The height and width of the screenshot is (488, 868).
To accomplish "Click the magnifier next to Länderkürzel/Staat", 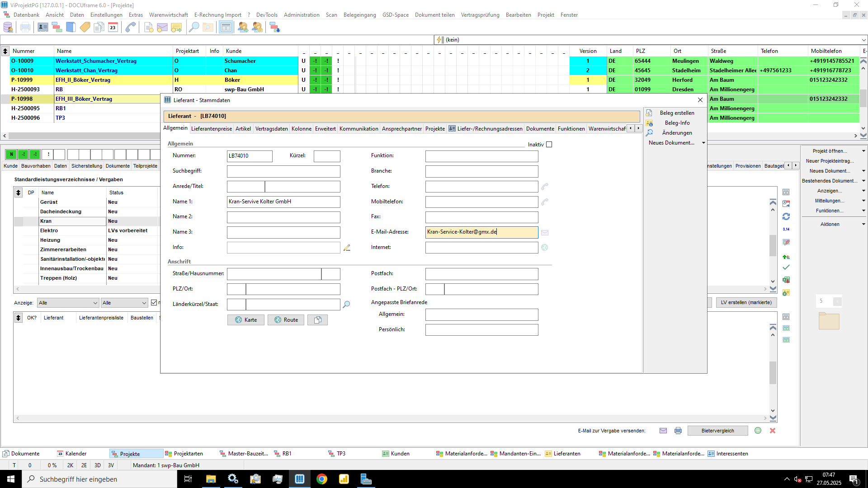I will click(346, 305).
